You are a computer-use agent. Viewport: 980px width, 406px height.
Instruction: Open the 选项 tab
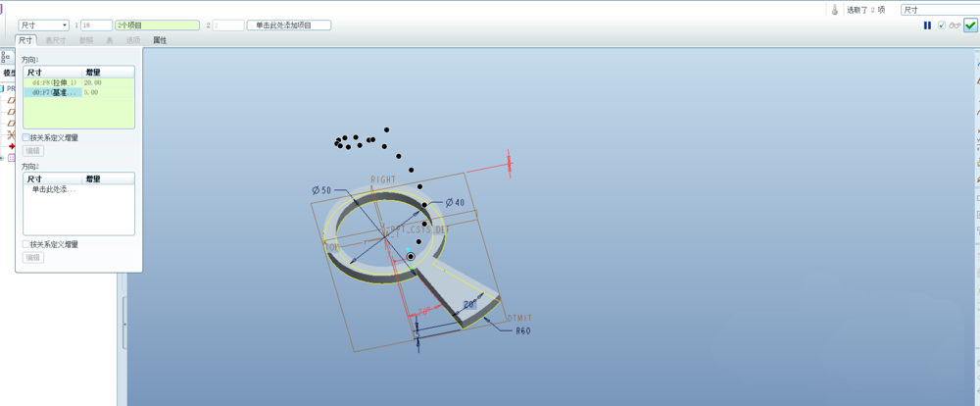133,40
